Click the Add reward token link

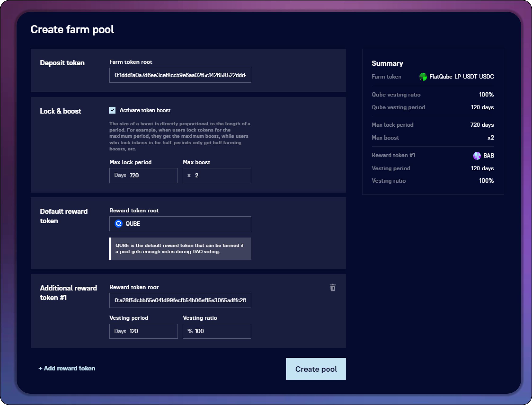67,368
